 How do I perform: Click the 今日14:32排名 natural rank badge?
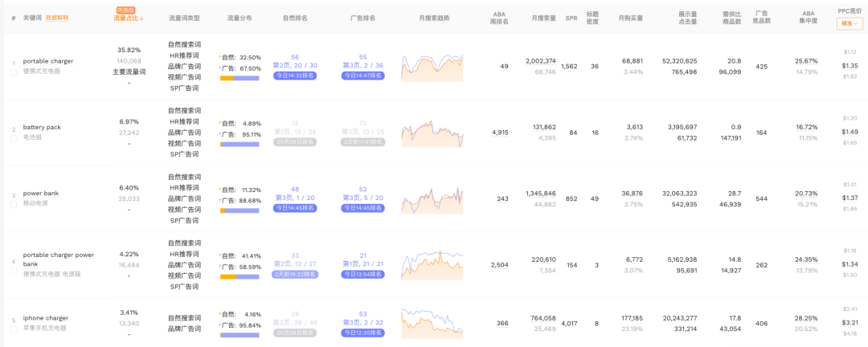295,76
